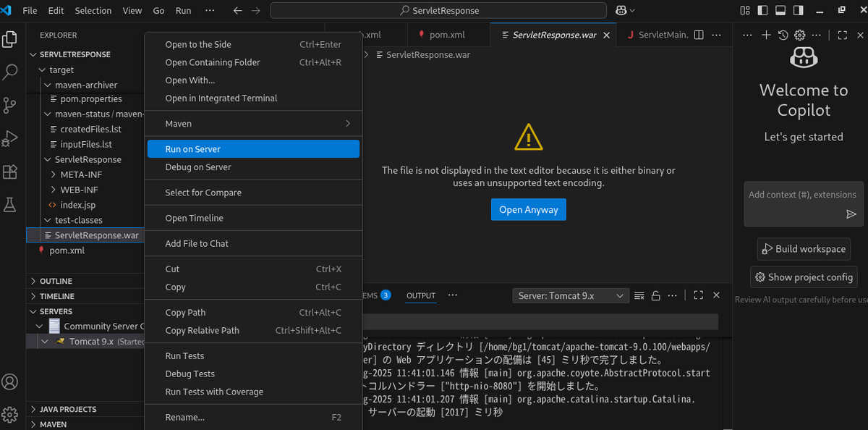Open the Accounts icon in activity bar
This screenshot has width=868, height=430.
pyautogui.click(x=10, y=381)
